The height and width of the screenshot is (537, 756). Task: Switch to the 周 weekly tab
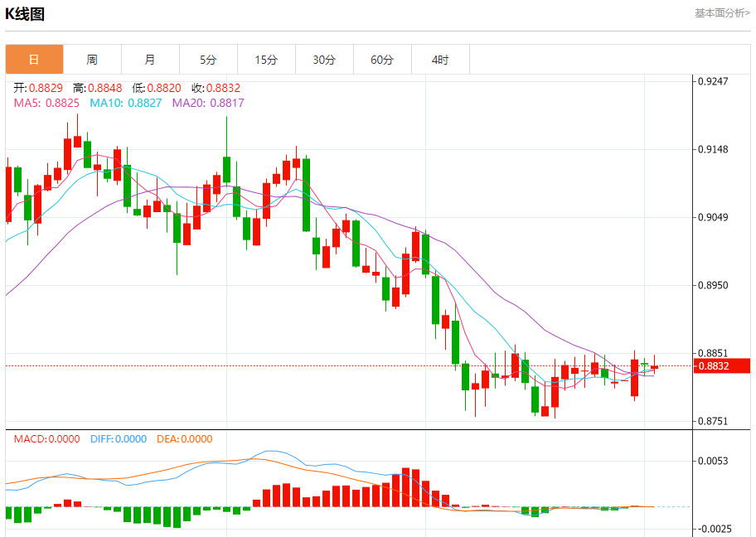click(92, 60)
